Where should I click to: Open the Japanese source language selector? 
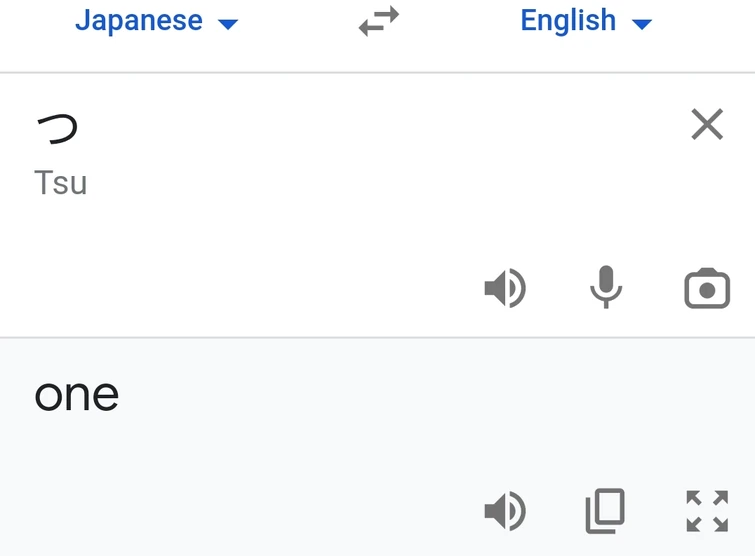[139, 20]
